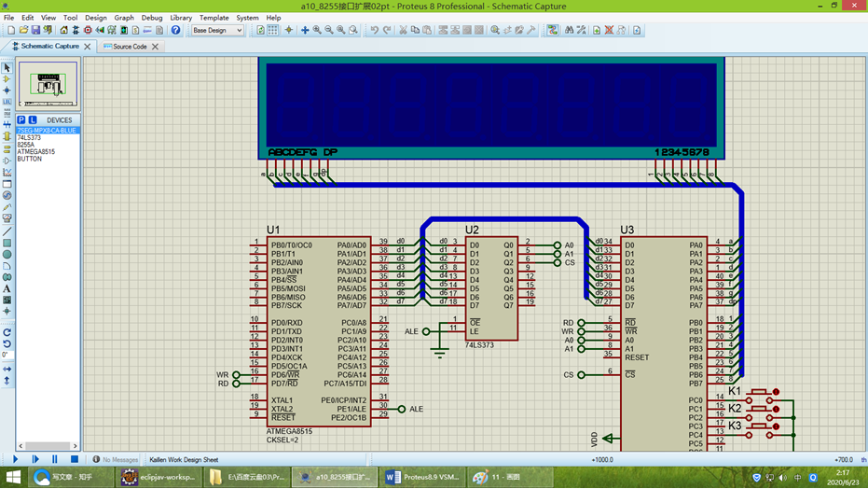Choose the Component Mode tool
This screenshot has height=489, width=868.
[7, 79]
